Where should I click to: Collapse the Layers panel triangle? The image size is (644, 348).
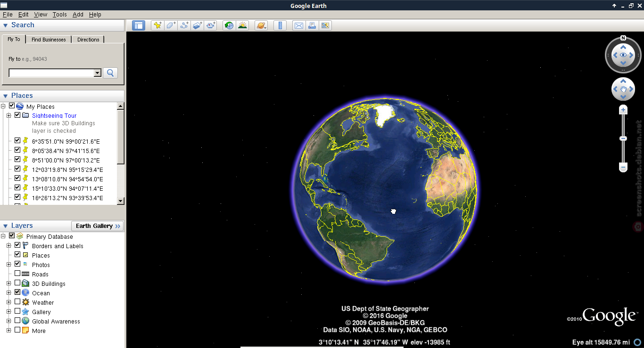point(6,227)
